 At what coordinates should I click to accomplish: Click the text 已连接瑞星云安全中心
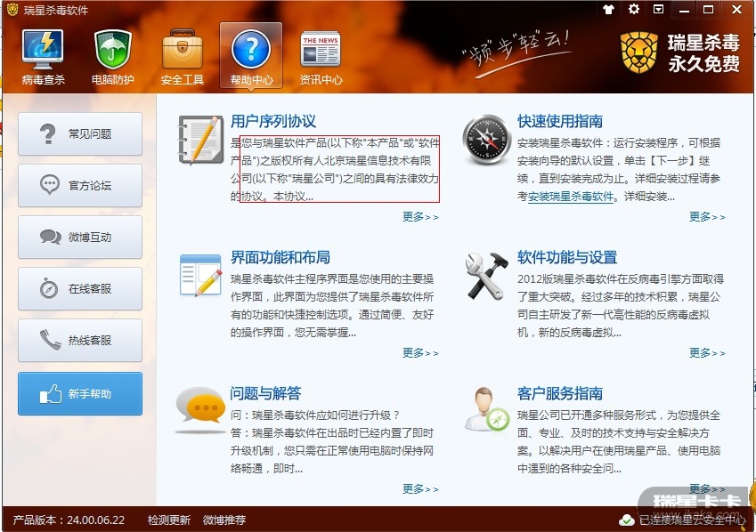[x=693, y=520]
